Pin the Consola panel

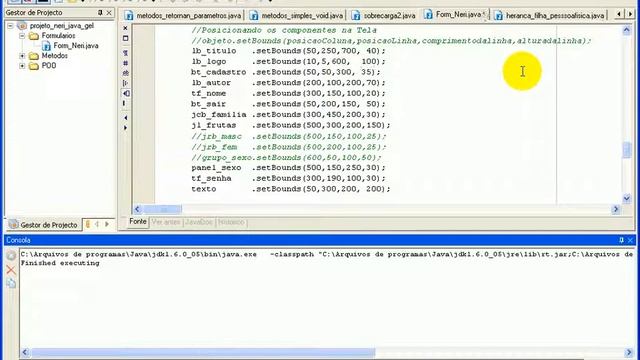tap(621, 240)
